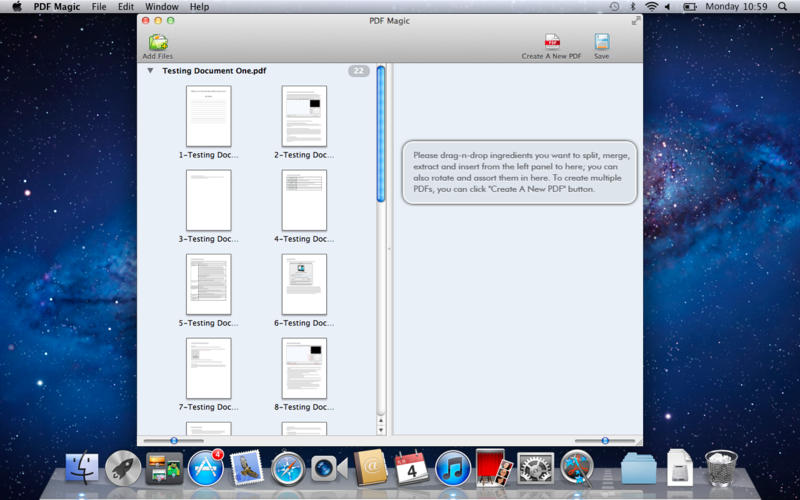Open the Window menu

(162, 7)
